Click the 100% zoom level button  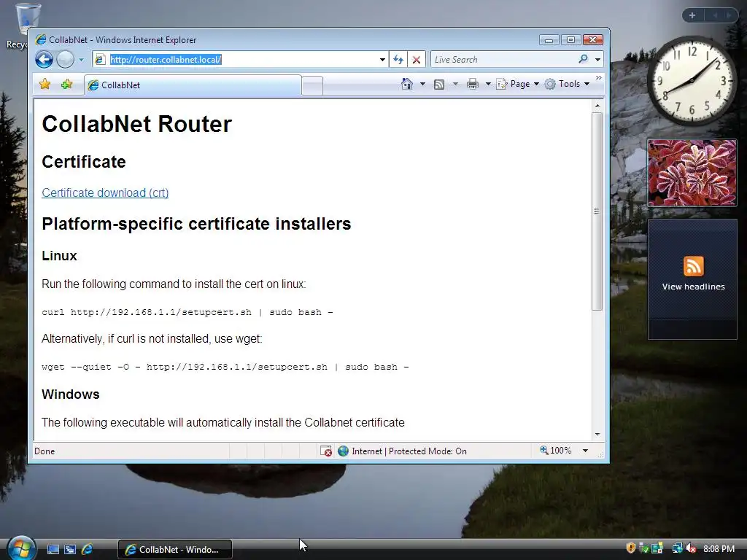pyautogui.click(x=555, y=451)
